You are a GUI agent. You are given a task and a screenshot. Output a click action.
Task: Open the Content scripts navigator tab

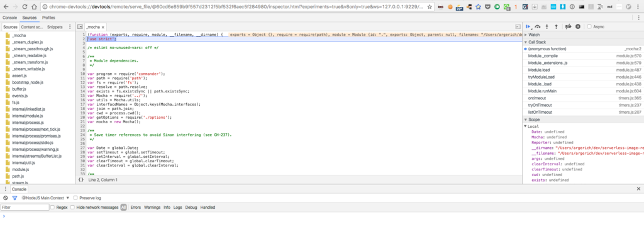(x=32, y=26)
